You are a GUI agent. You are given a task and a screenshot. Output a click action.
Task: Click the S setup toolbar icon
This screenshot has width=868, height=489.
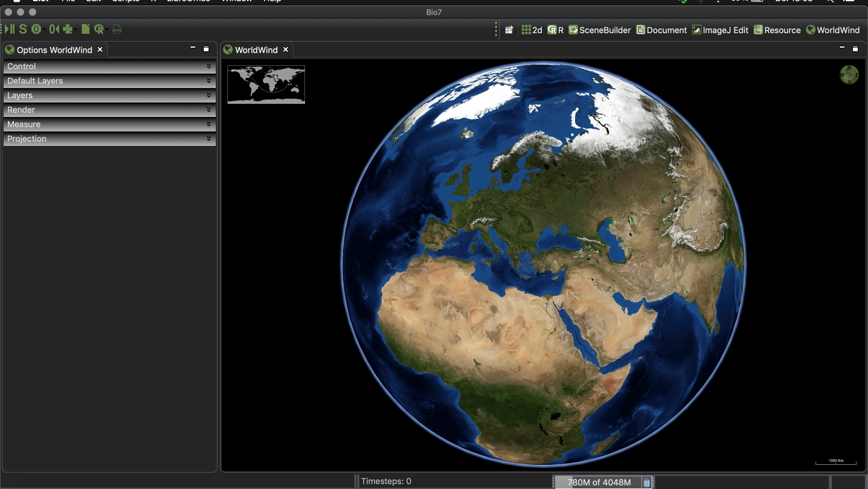coord(23,29)
